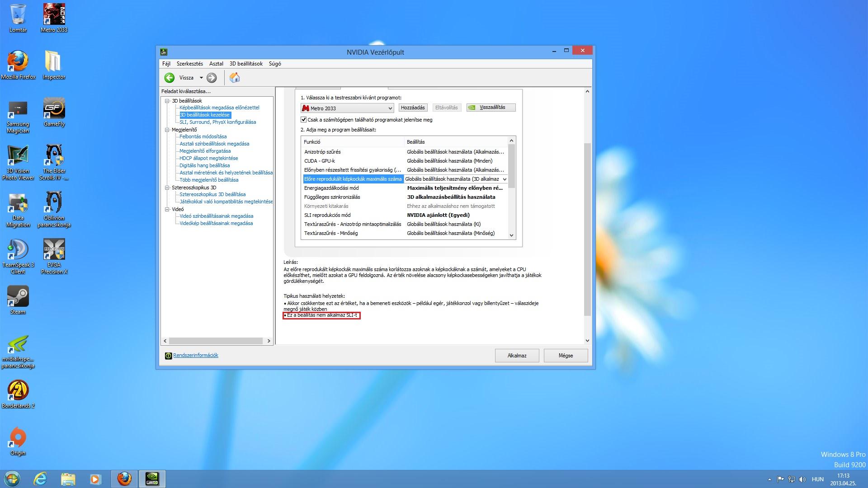Open the home icon in toolbar
The width and height of the screenshot is (868, 488).
(x=234, y=78)
